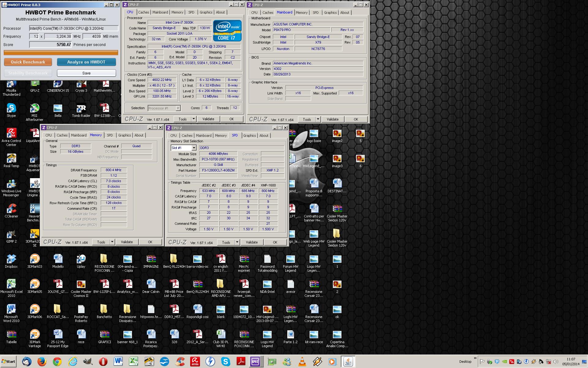Click Core Speed value 4602.22 MHz
The width and height of the screenshot is (588, 368).
[x=162, y=80]
